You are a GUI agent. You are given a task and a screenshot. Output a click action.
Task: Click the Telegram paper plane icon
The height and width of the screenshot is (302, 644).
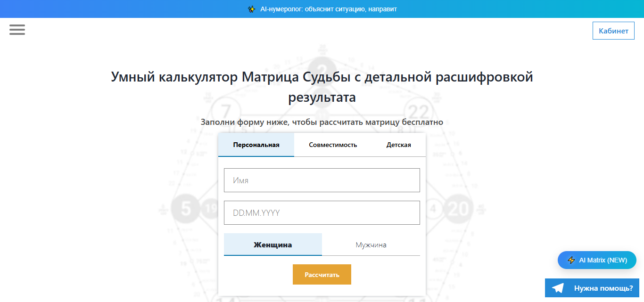(558, 288)
